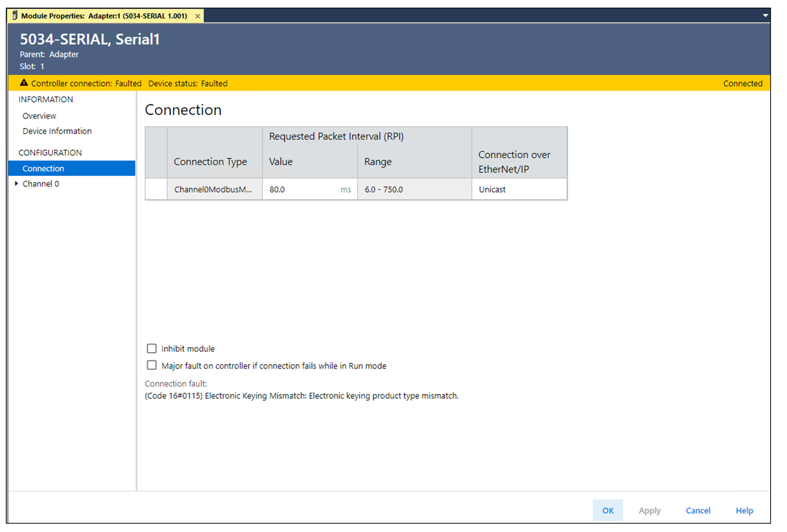
Task: View the Device Information page
Action: click(x=57, y=131)
